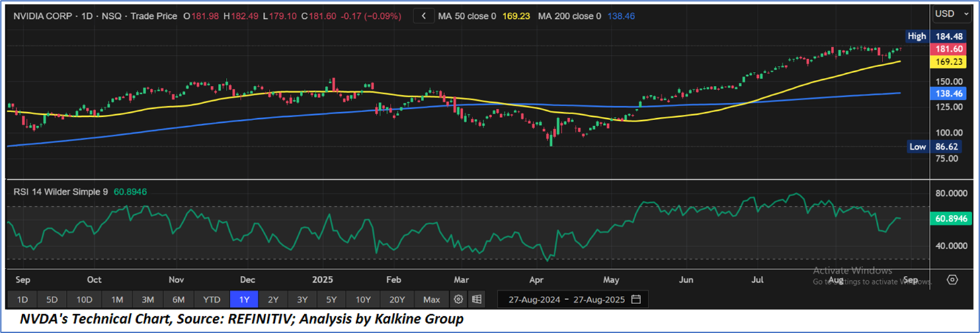Click the green RSI 60.8946 value tag
This screenshot has height=333, width=980.
950,219
